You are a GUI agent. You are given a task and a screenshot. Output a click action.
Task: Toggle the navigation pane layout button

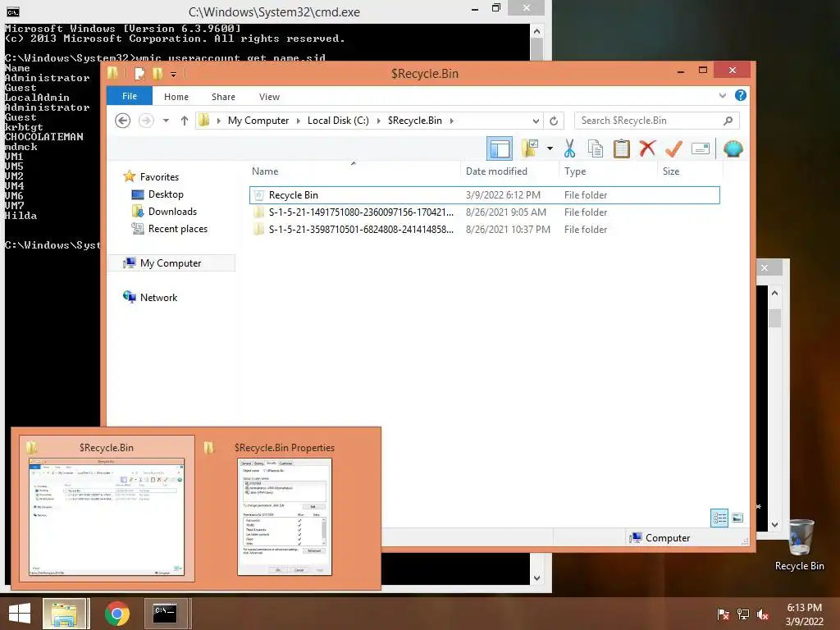[x=500, y=148]
